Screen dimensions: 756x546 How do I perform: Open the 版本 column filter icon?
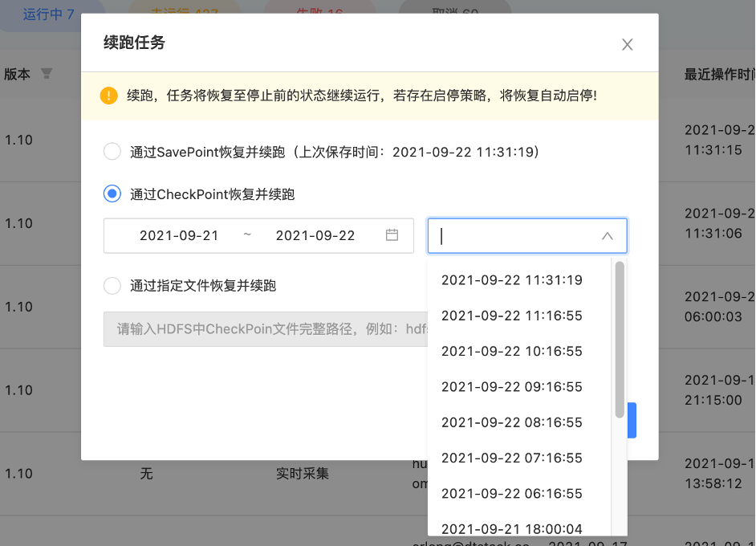(47, 73)
